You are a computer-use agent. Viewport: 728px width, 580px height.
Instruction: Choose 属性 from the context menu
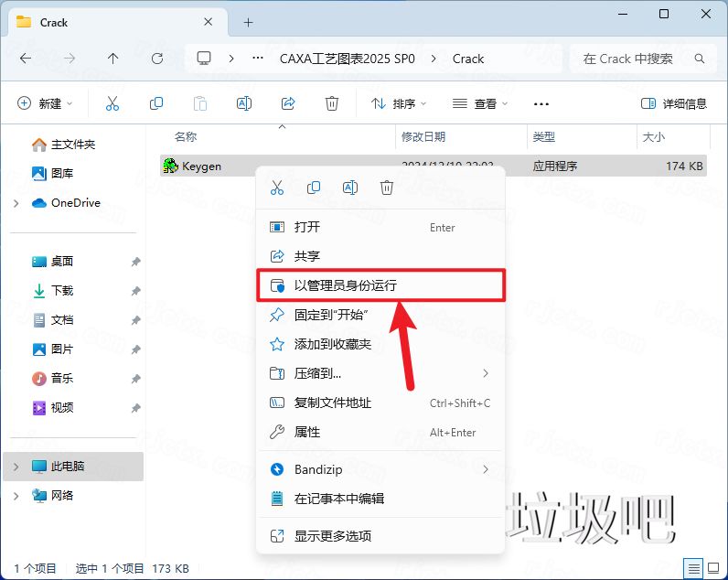pos(380,432)
